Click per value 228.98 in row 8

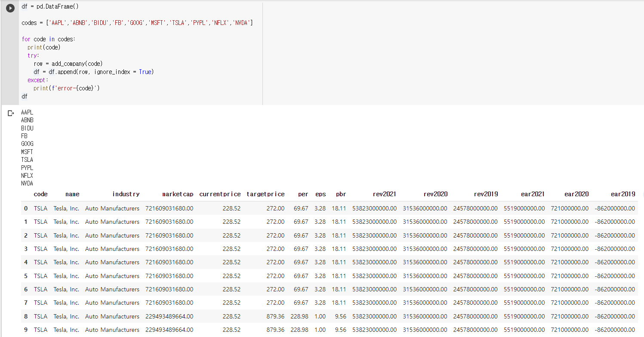tap(299, 316)
